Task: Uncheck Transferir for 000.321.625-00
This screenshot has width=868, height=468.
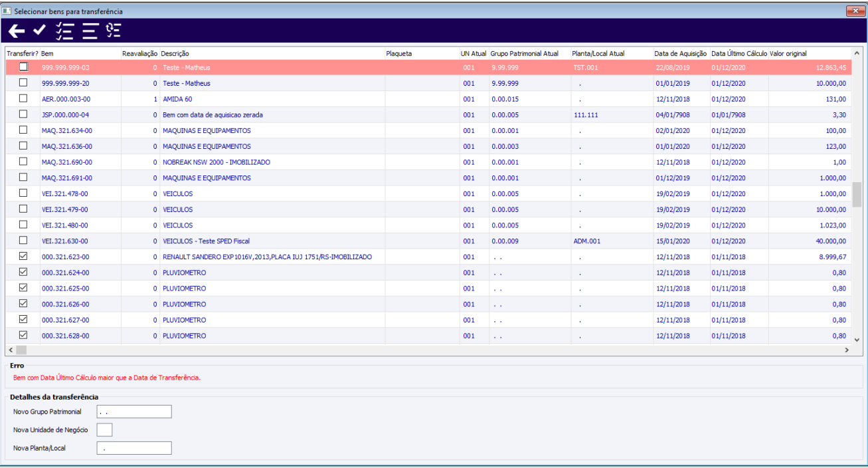Action: click(x=23, y=288)
